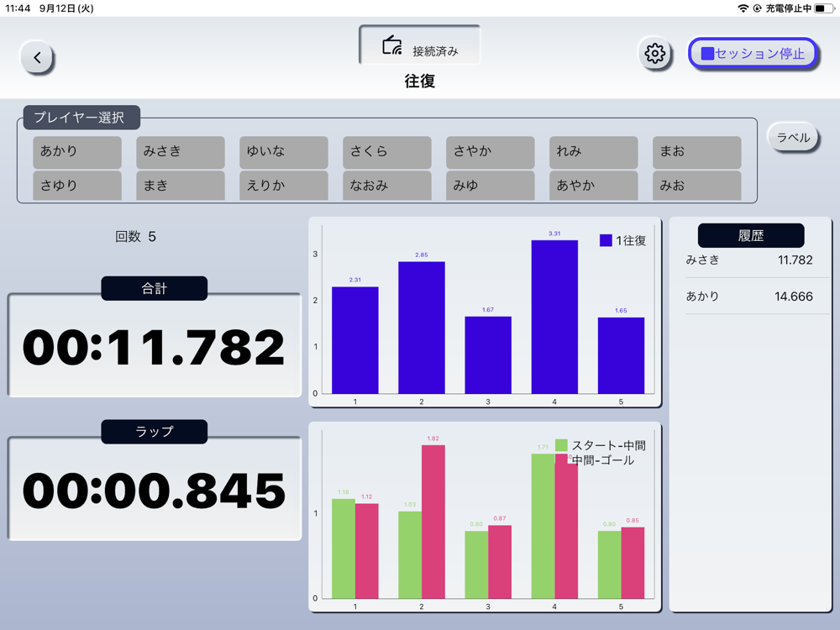Click the 往復 screen title
Image resolution: width=840 pixels, height=630 pixels.
pyautogui.click(x=419, y=81)
